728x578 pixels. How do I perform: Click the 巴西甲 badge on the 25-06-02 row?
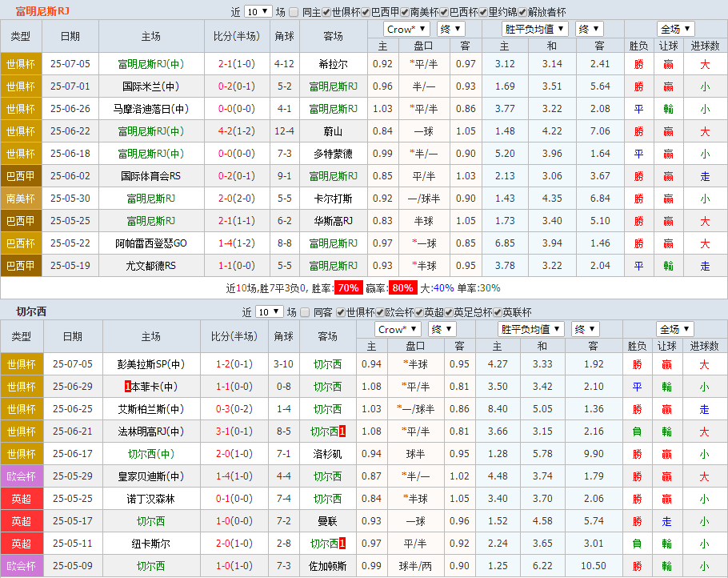tap(21, 176)
